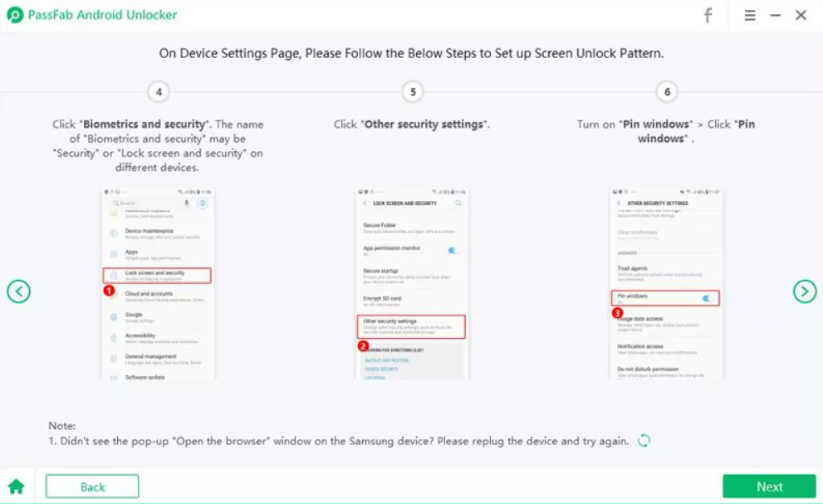Click the "Note:" label
The width and height of the screenshot is (823, 504).
[62, 426]
